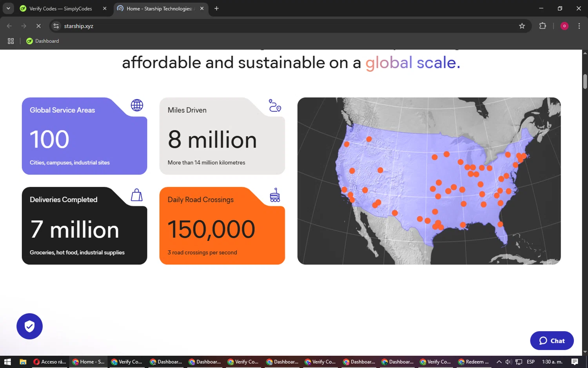The width and height of the screenshot is (588, 368).
Task: Click the "global scale." gradient heading text
Action: 413,62
